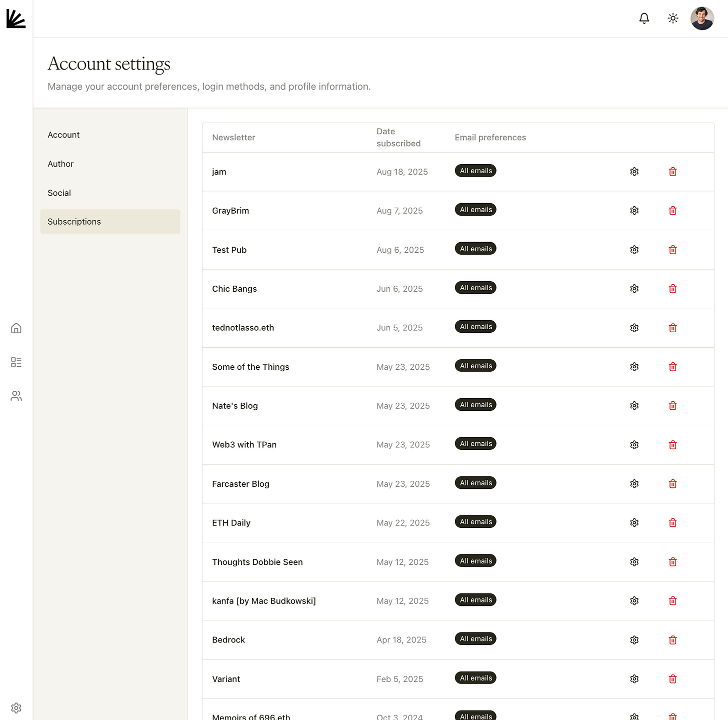
Task: Select the Account menu item
Action: 63,135
